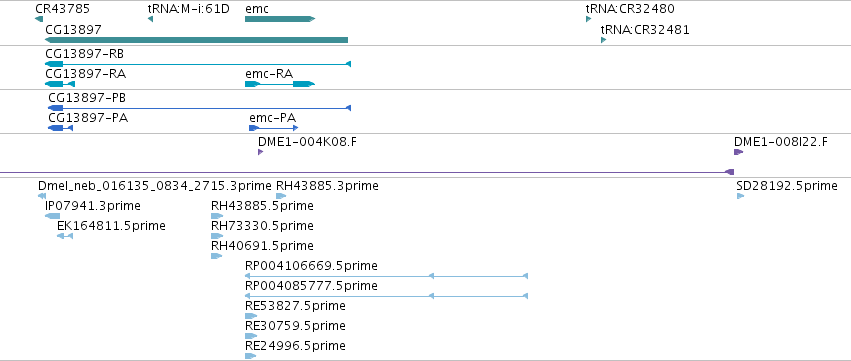Click the RE24996.5prime EST glyph

pos(250,356)
